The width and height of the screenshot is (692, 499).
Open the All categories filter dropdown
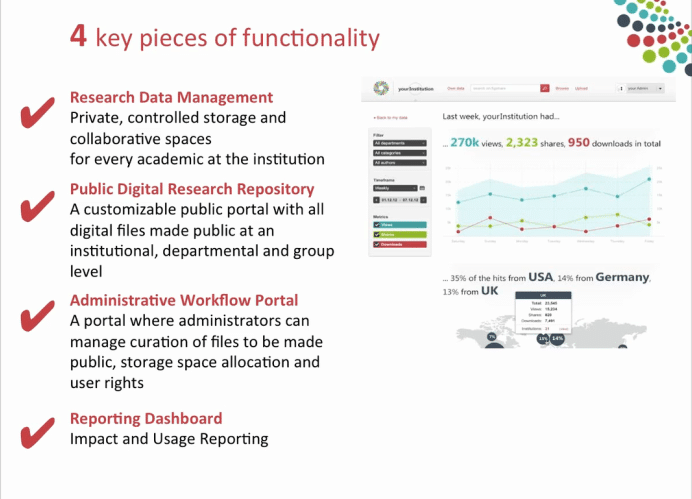[x=400, y=153]
